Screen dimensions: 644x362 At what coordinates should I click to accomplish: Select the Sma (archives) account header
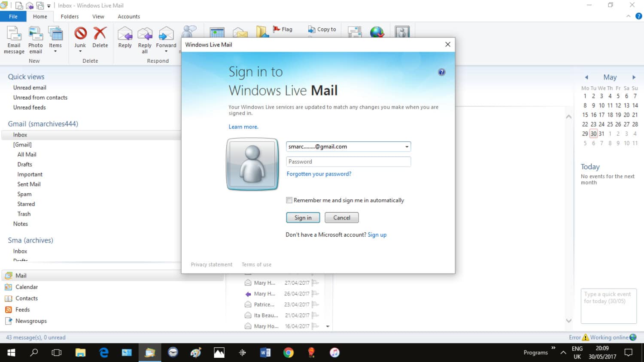pos(30,240)
